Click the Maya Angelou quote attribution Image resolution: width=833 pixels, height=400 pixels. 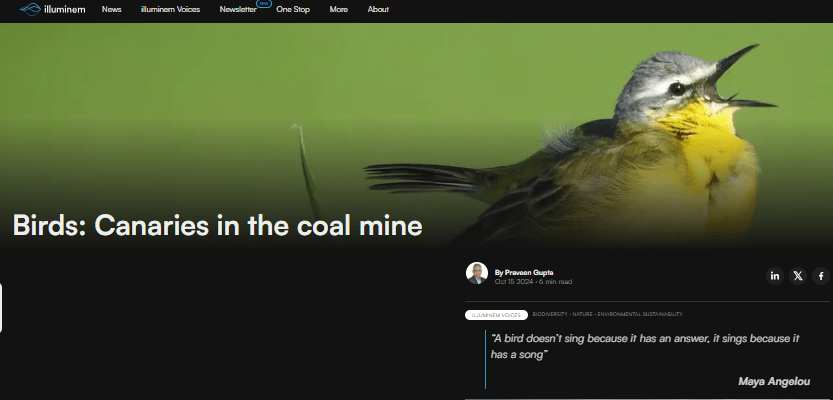pyautogui.click(x=773, y=381)
